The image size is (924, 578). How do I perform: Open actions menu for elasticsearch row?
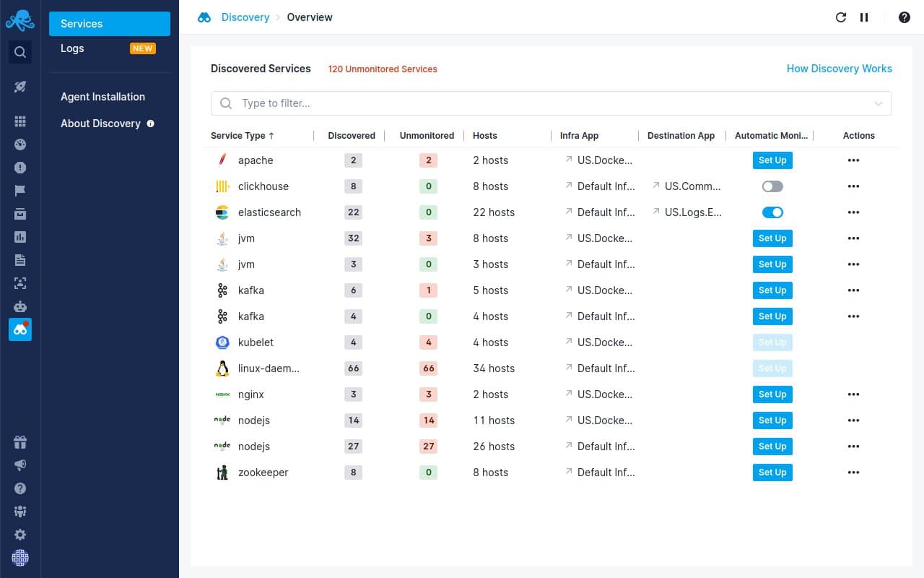point(854,212)
